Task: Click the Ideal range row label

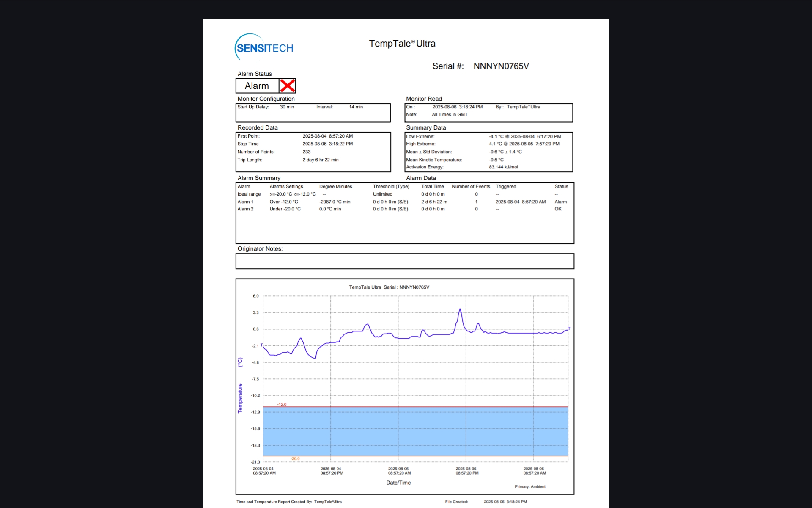Action: click(x=249, y=194)
